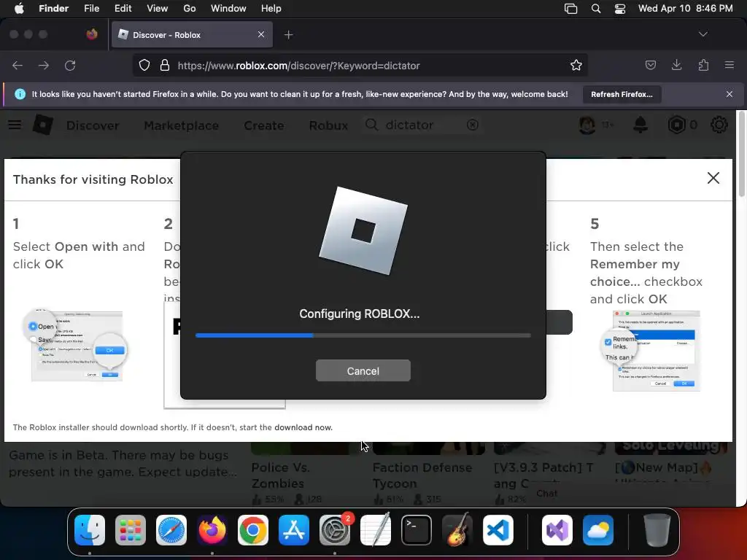Viewport: 747px width, 560px height.
Task: Open the Roblox Marketplace page
Action: [182, 125]
